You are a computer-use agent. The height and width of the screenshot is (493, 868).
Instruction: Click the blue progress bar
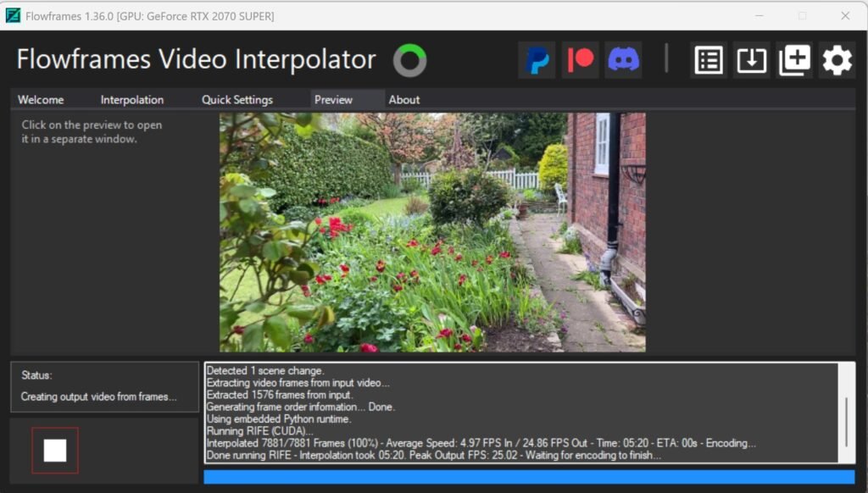click(x=529, y=477)
